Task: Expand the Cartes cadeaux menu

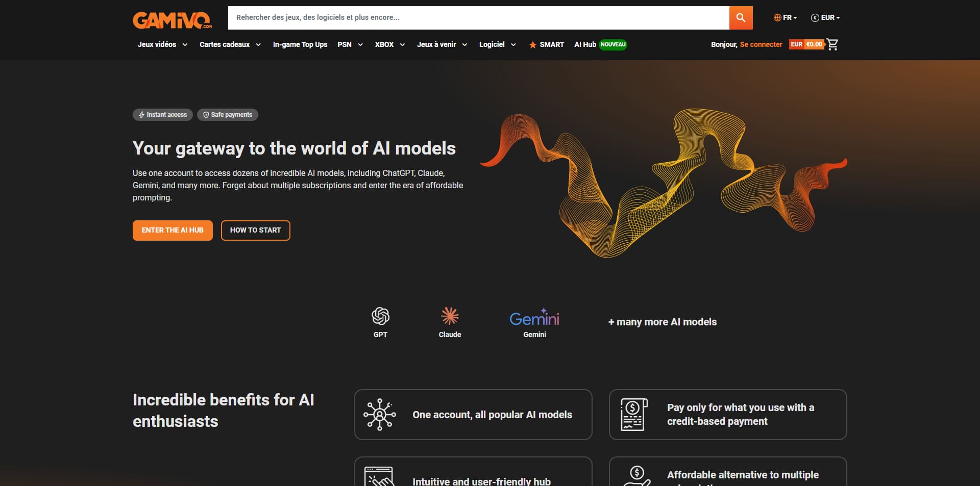Action: (230, 44)
